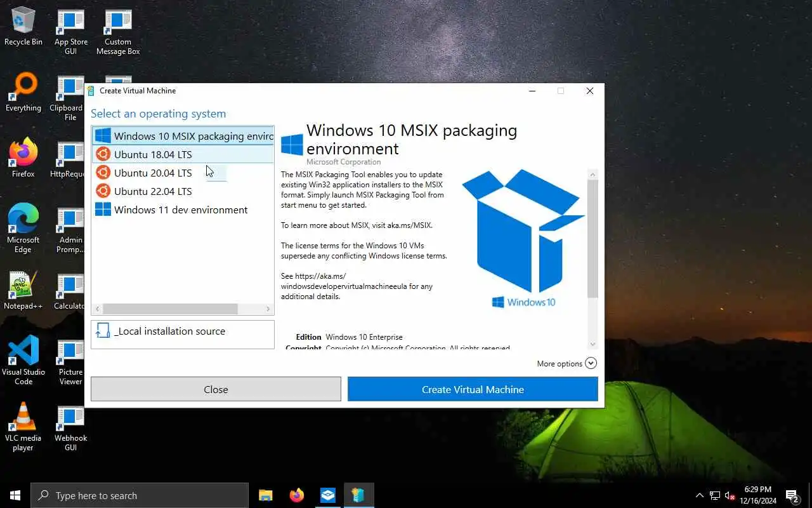The image size is (812, 508).
Task: Launch the Everything search desktop icon
Action: (x=23, y=93)
